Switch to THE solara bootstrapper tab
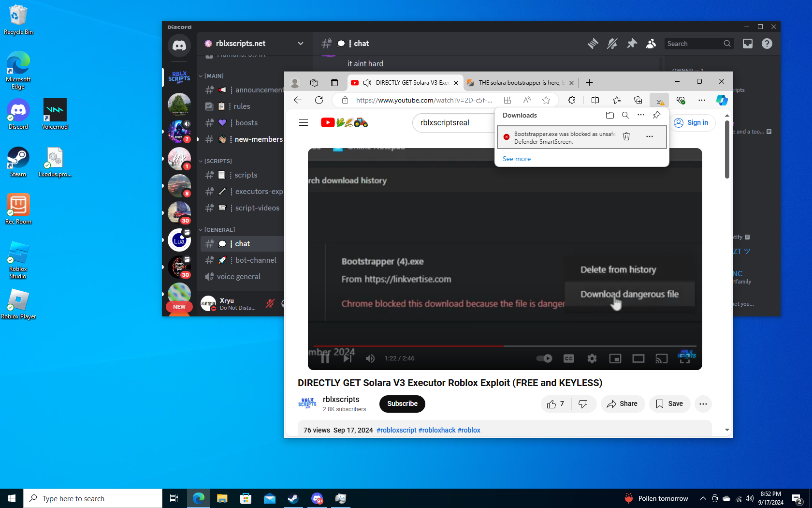Screen dimensions: 812x508 [x=520, y=83]
